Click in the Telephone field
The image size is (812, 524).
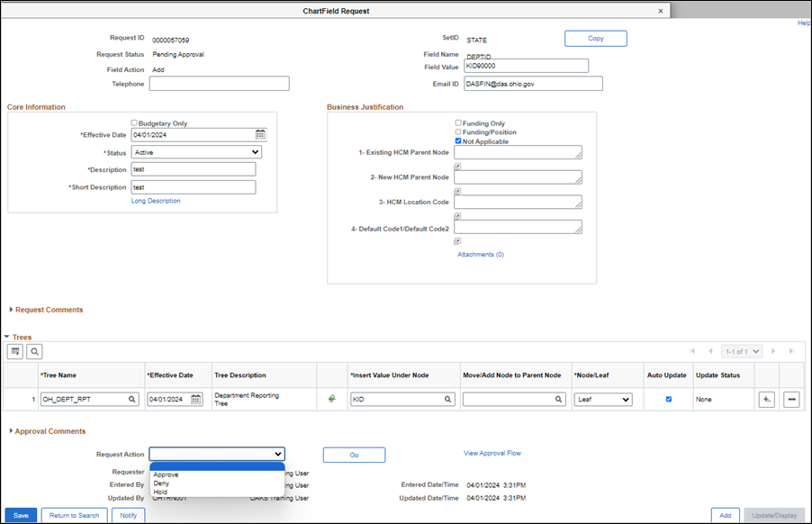(x=220, y=84)
